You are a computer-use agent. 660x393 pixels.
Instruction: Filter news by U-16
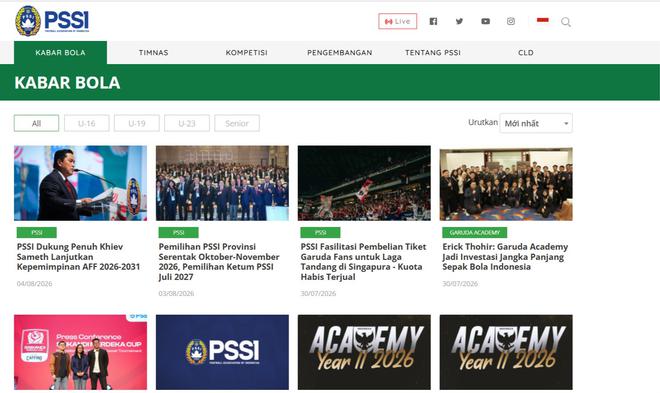(x=86, y=123)
